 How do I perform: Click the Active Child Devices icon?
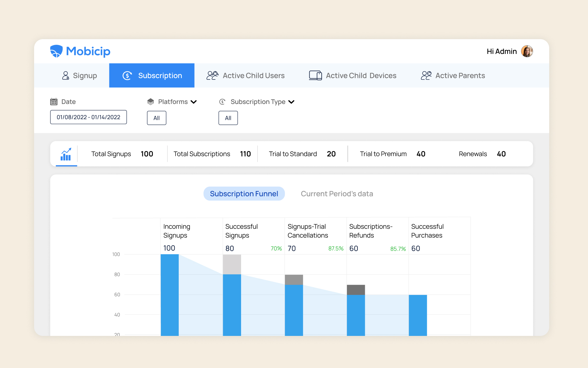coord(315,75)
